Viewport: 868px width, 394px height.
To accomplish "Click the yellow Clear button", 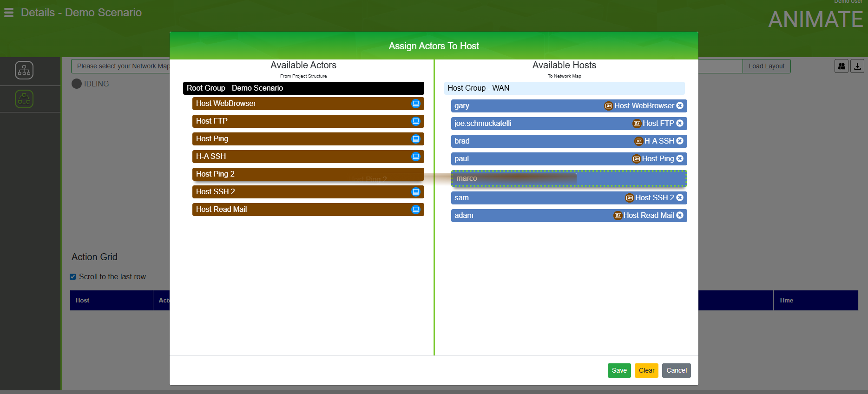I will (x=646, y=370).
